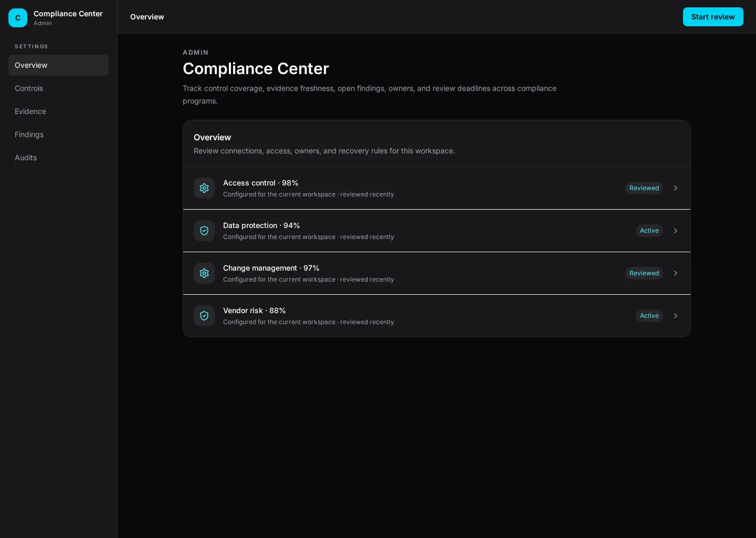Expand the Access control row chevron
756x538 pixels.
676,188
